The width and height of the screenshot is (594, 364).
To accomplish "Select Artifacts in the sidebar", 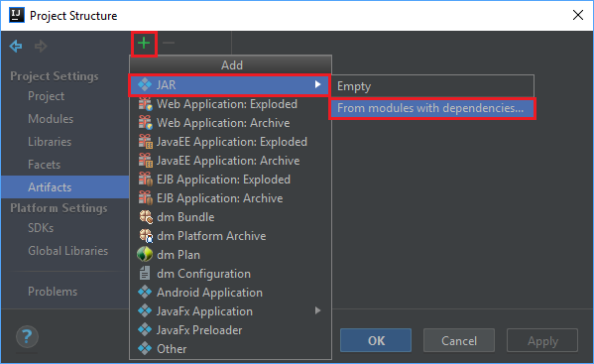I will (x=65, y=187).
